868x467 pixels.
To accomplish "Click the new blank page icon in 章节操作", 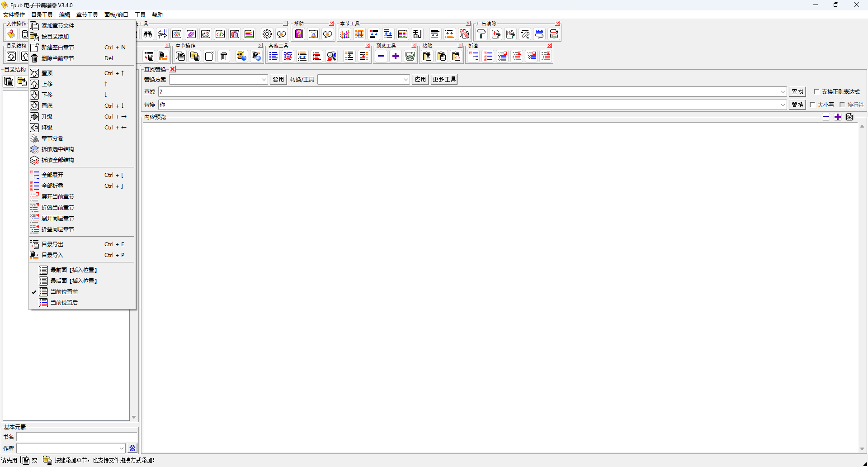I will pyautogui.click(x=209, y=56).
